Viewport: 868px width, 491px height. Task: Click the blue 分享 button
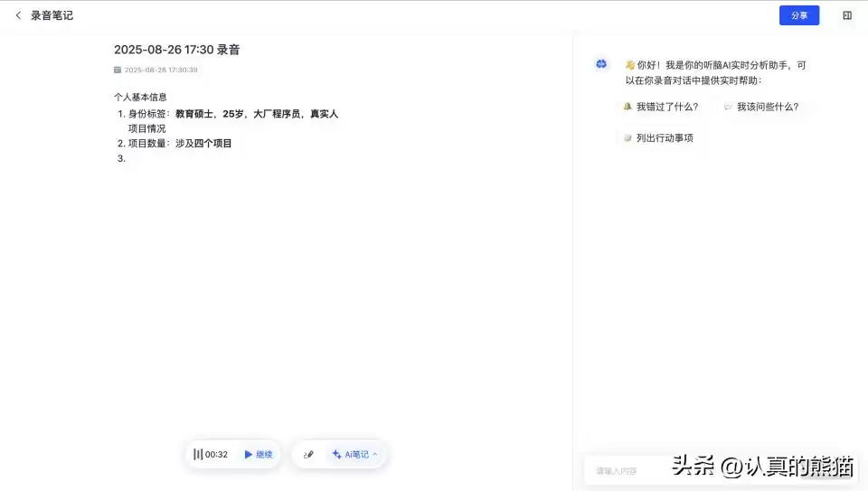click(x=798, y=15)
